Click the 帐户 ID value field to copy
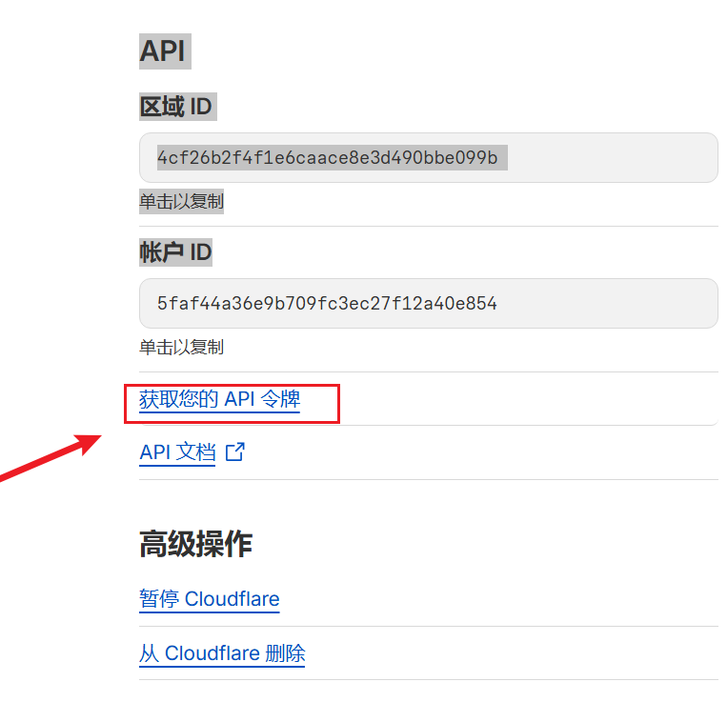This screenshot has width=728, height=702. (x=428, y=304)
